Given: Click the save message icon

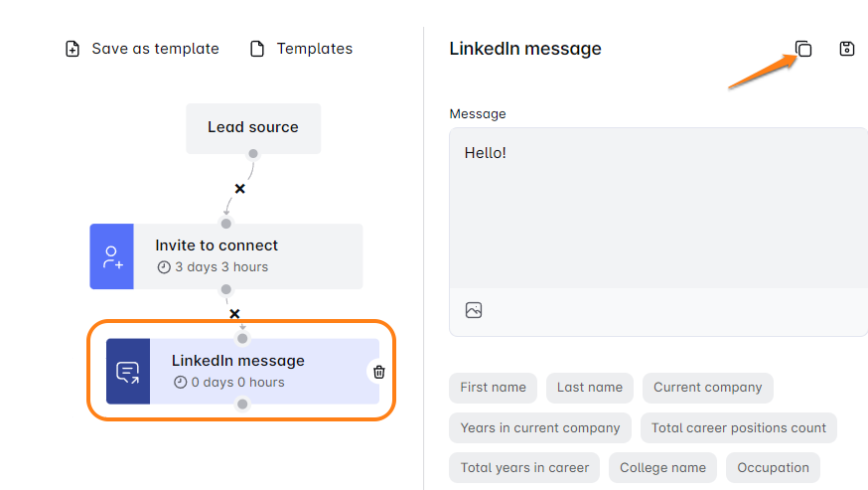Looking at the screenshot, I should 847,49.
